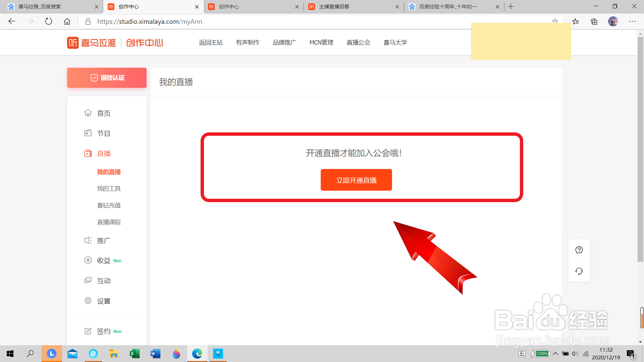
Task: Open the MCN管理 nav item
Action: (321, 43)
